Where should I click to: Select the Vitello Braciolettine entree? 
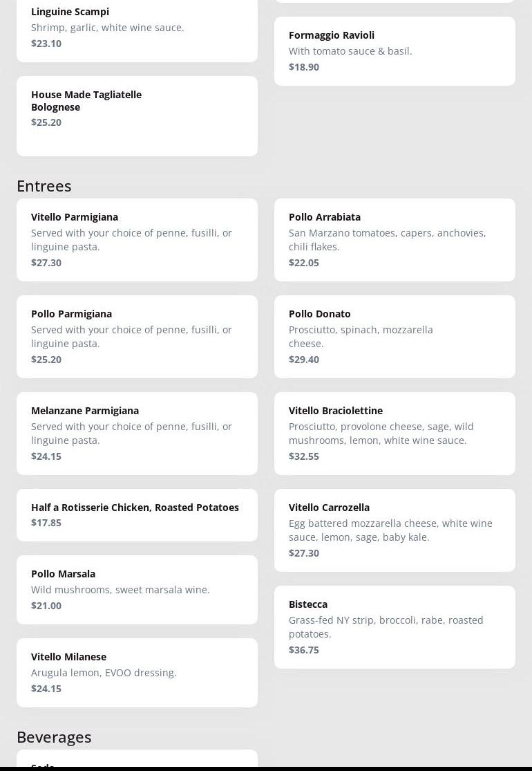tap(395, 434)
